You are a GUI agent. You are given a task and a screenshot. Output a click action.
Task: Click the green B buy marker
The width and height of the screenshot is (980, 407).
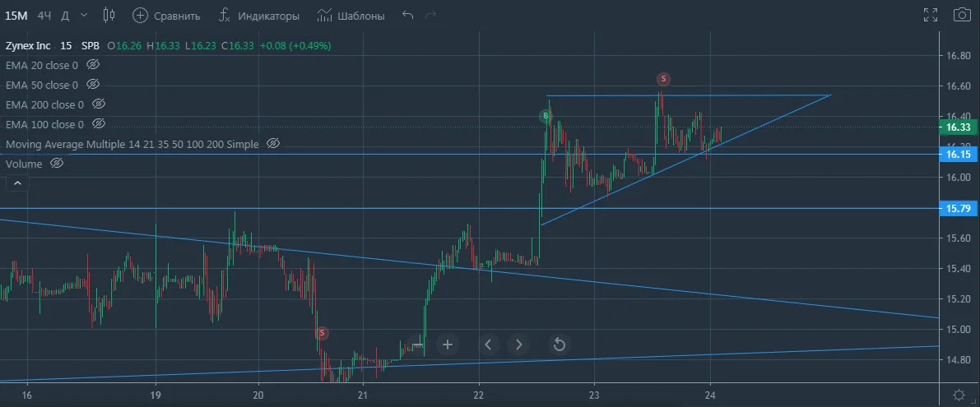tap(546, 116)
